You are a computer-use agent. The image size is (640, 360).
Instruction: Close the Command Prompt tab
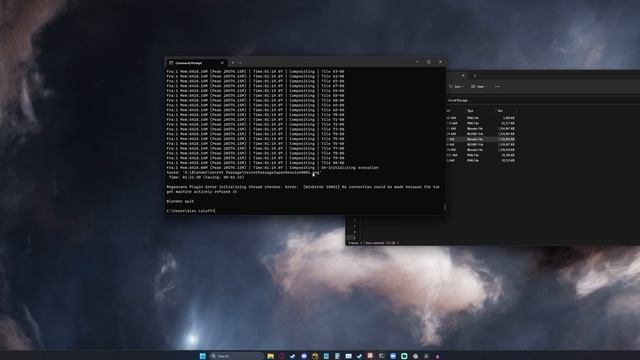222,63
